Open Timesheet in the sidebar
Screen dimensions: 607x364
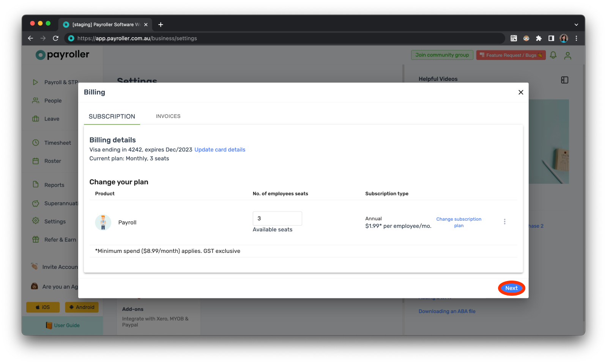(x=58, y=143)
